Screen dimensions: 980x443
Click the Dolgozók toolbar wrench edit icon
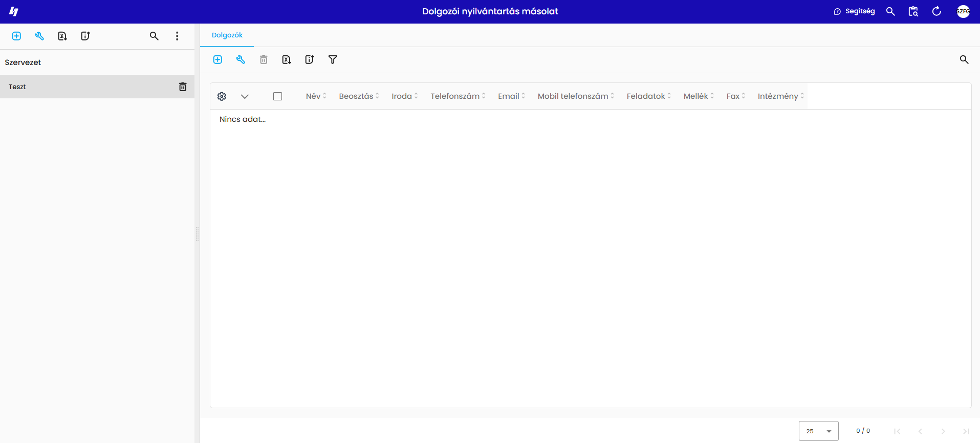click(241, 59)
